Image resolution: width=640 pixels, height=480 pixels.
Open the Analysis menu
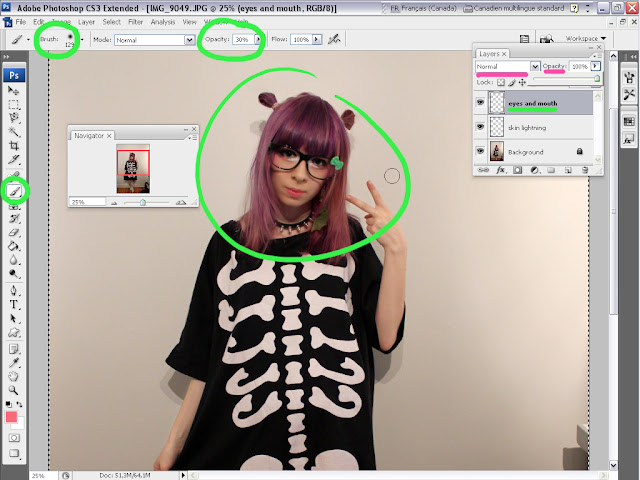tap(163, 22)
